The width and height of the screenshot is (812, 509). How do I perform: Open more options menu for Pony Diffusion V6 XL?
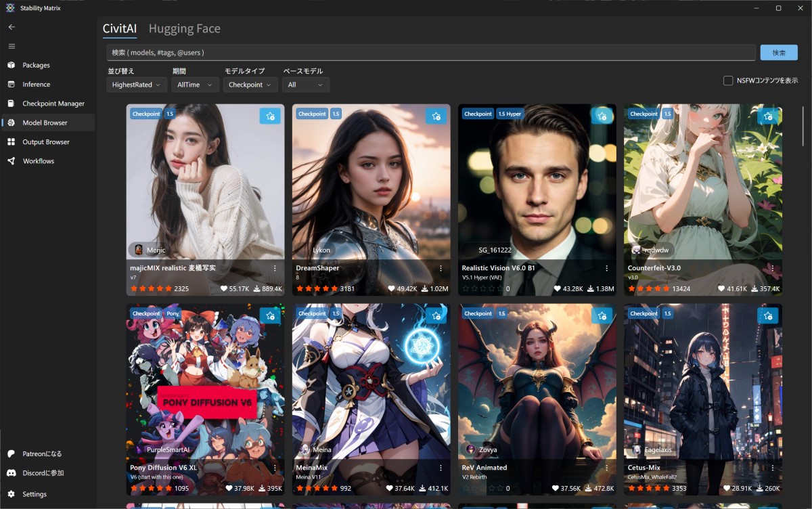pyautogui.click(x=275, y=468)
